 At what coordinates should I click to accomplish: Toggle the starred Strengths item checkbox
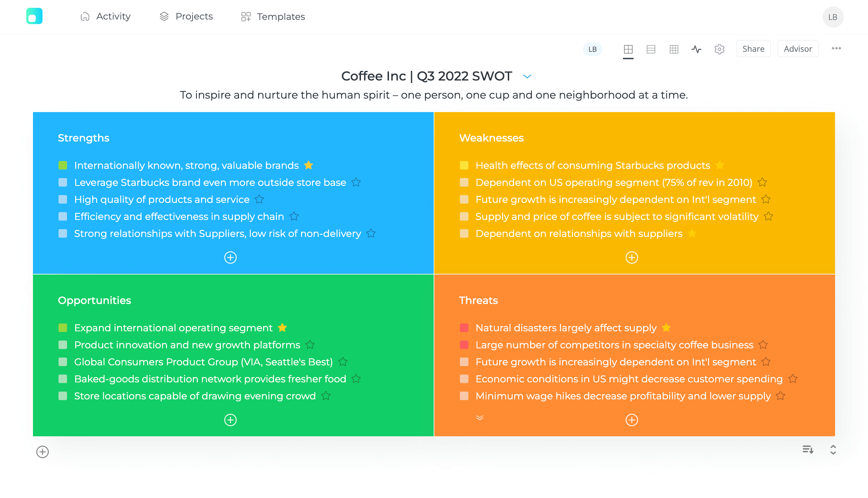pos(63,165)
